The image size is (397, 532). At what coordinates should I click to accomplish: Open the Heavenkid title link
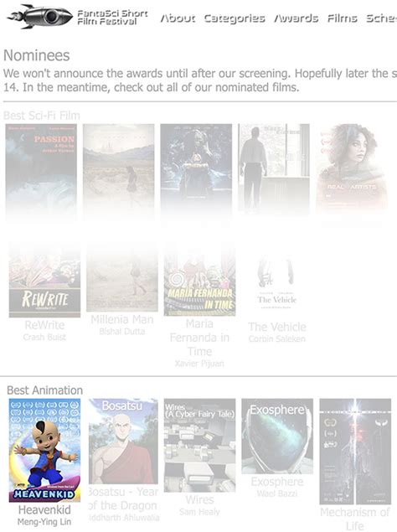[x=44, y=509]
